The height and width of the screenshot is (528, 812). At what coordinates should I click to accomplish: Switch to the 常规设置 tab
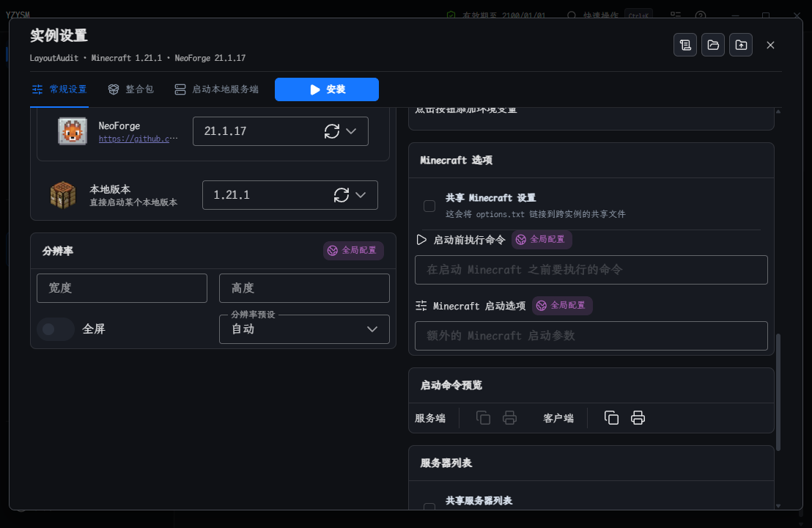tap(59, 89)
